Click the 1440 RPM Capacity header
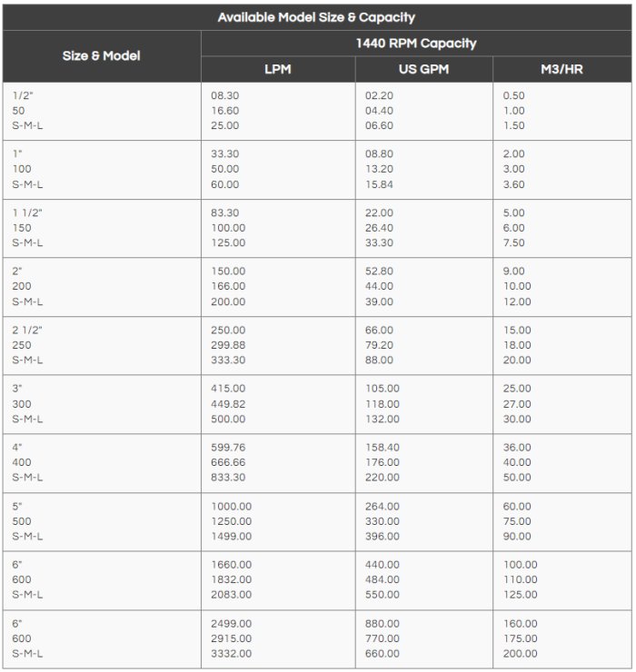Viewport: 636px width, 672px height. pyautogui.click(x=416, y=44)
